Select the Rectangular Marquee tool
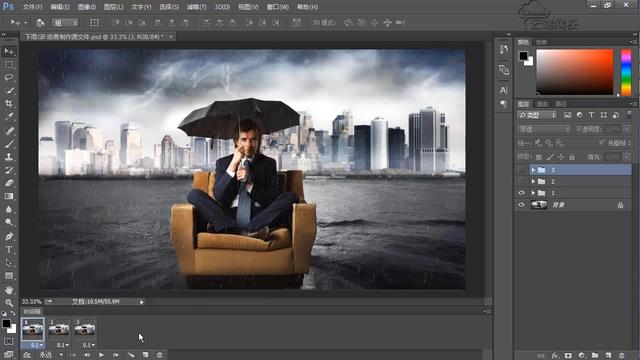 coord(9,64)
